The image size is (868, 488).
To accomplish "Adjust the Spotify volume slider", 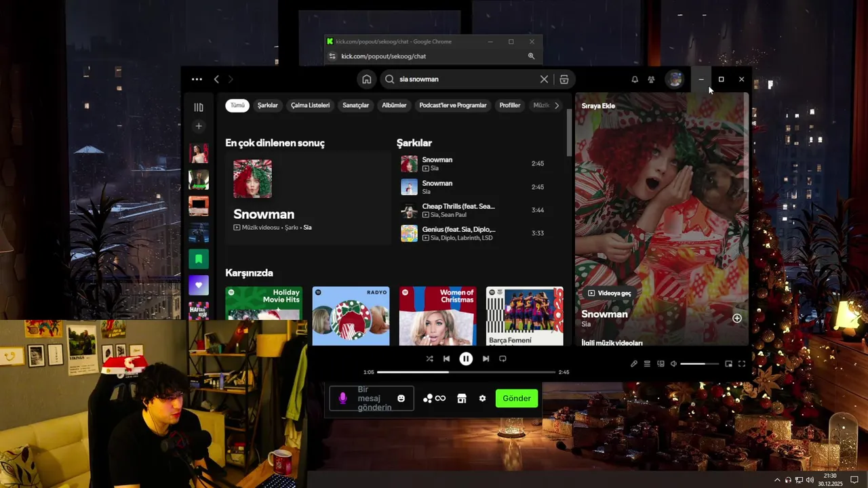I will 699,364.
